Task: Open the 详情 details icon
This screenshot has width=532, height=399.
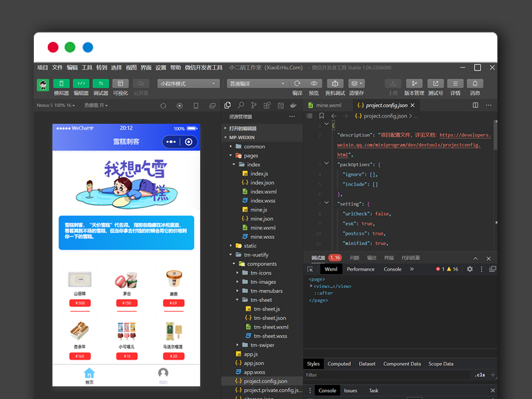Action: click(455, 84)
